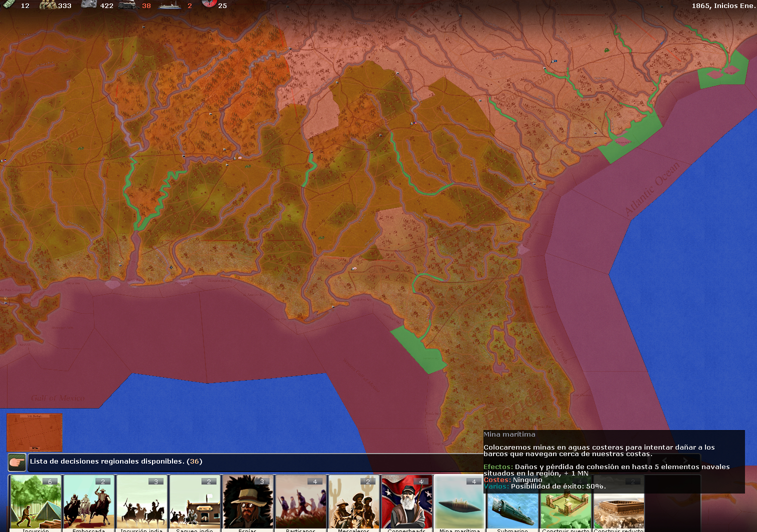Select the Copperheads decision card
The image size is (757, 532).
(x=407, y=503)
